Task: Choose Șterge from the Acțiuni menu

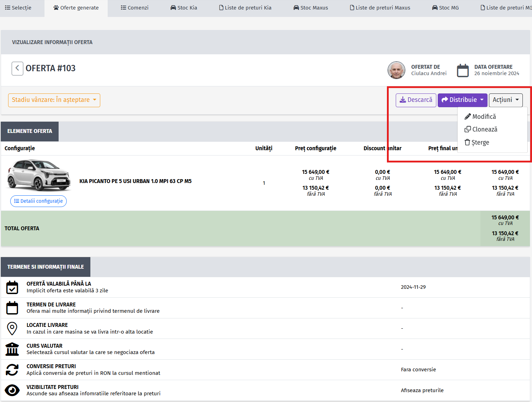Action: point(492,142)
